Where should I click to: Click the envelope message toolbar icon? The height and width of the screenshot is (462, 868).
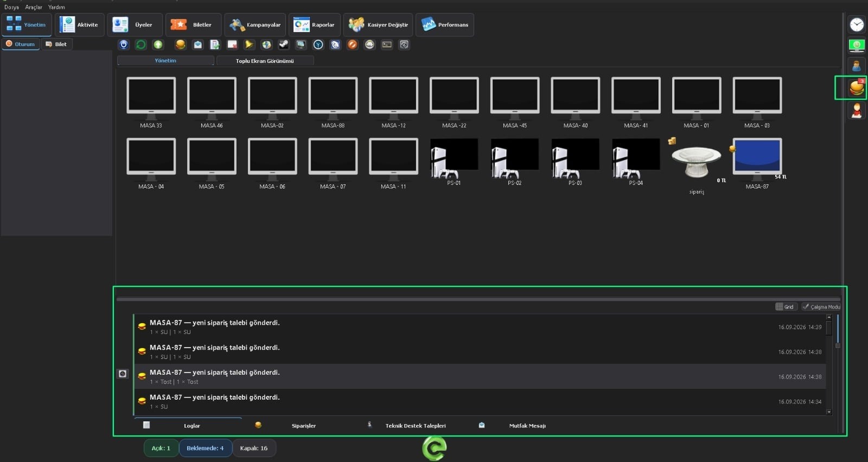198,44
